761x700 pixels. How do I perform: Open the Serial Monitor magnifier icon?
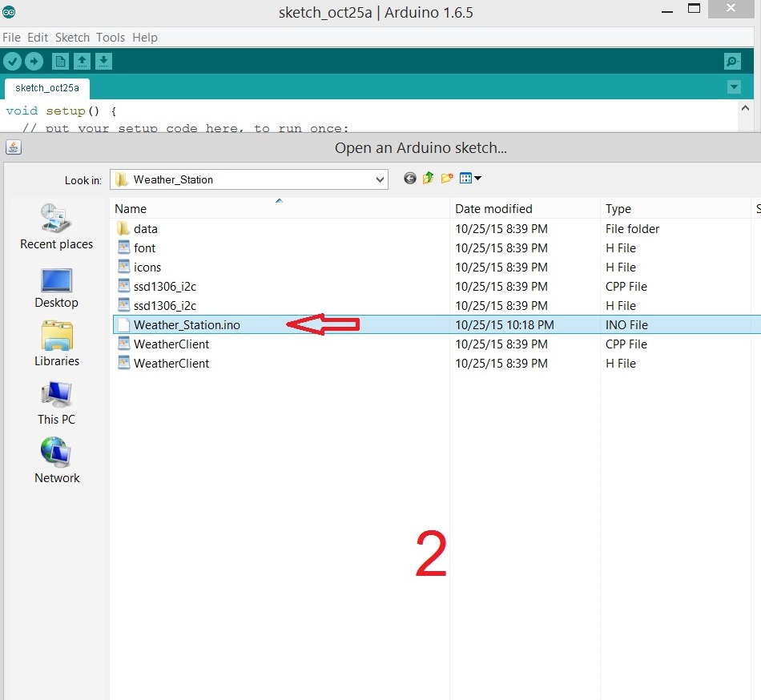point(732,62)
